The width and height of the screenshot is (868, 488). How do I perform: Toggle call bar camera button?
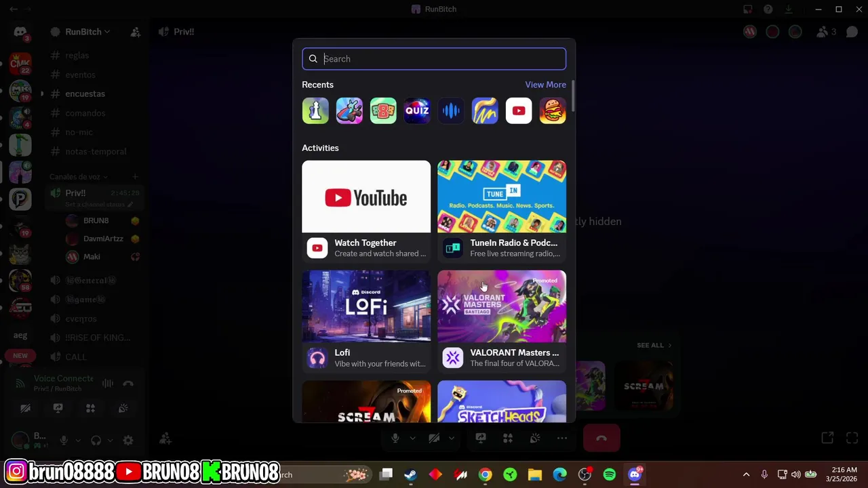click(434, 439)
